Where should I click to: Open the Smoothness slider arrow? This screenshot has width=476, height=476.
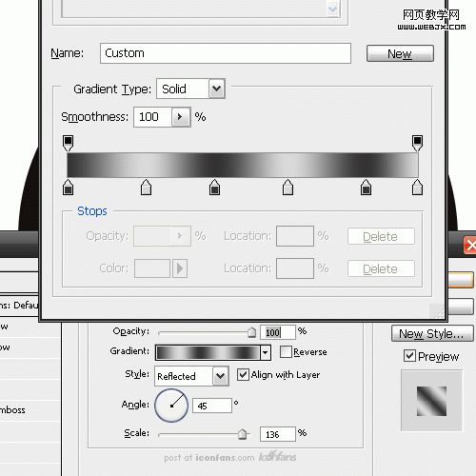coord(181,117)
